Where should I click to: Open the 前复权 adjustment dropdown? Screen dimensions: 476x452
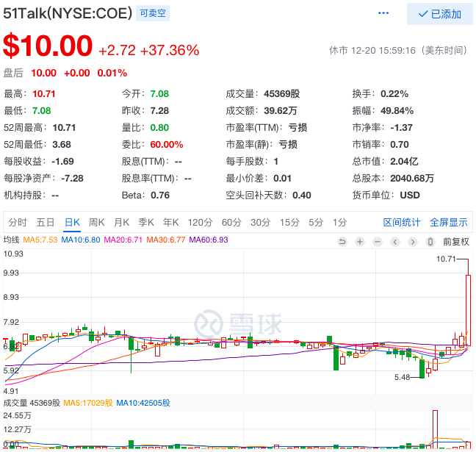pyautogui.click(x=456, y=242)
